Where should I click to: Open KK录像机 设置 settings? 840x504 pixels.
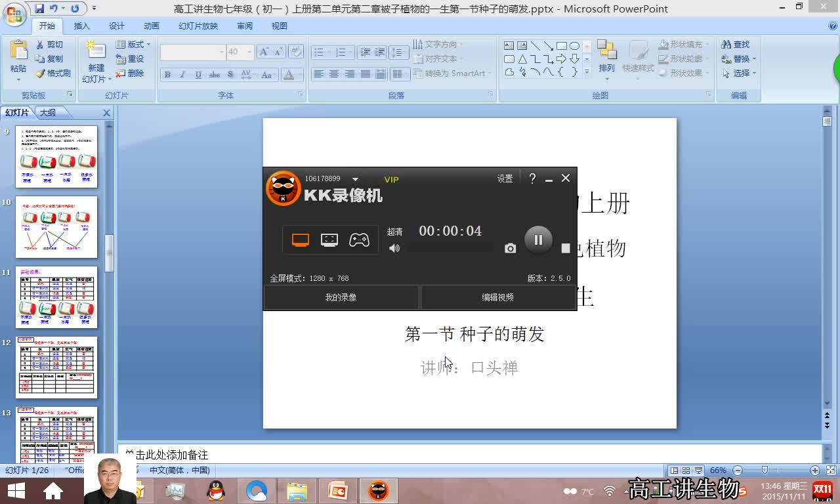pyautogui.click(x=505, y=178)
